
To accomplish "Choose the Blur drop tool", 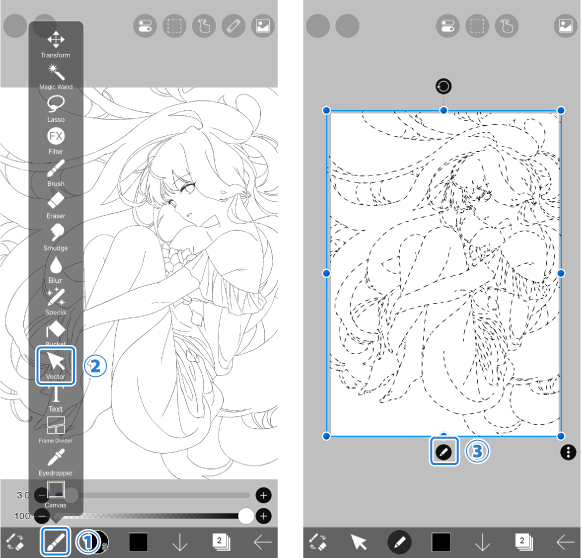I will 56,270.
